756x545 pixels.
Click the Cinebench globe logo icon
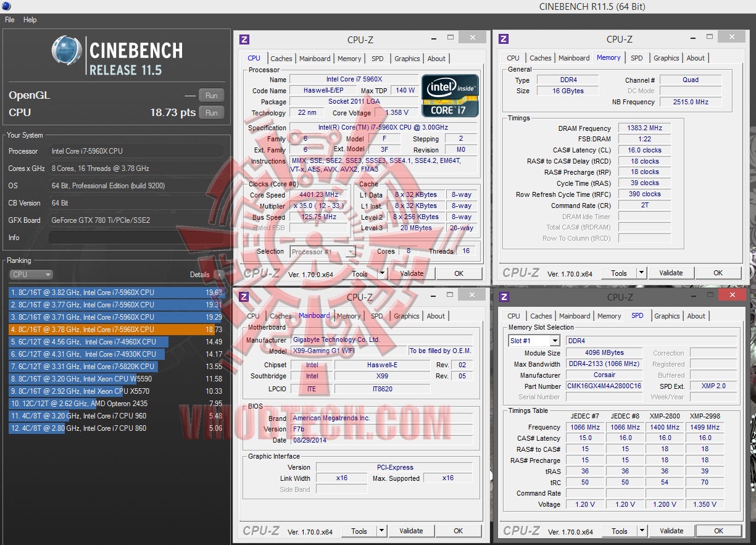[x=68, y=51]
